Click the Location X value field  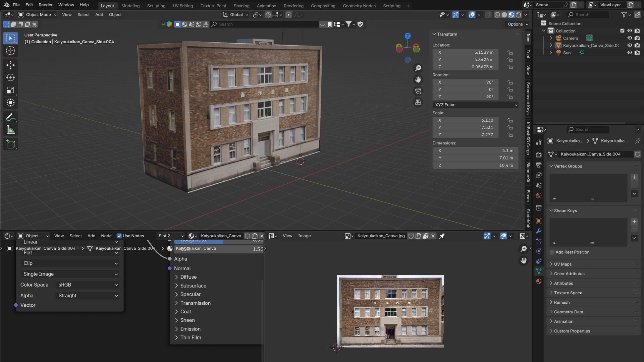465,52
